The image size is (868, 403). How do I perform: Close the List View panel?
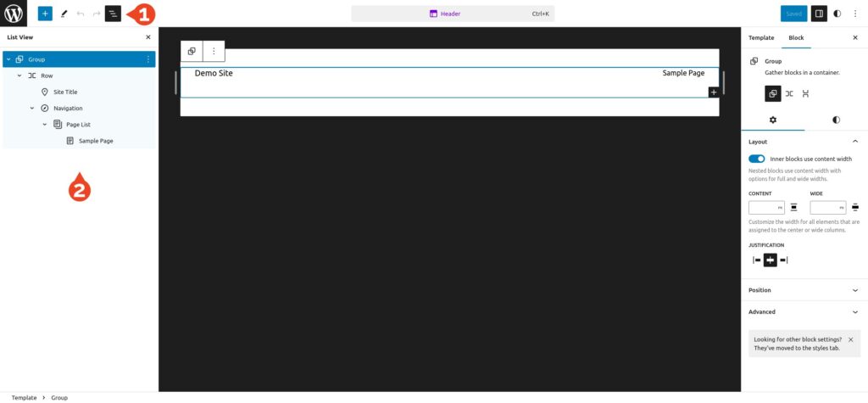coord(147,37)
